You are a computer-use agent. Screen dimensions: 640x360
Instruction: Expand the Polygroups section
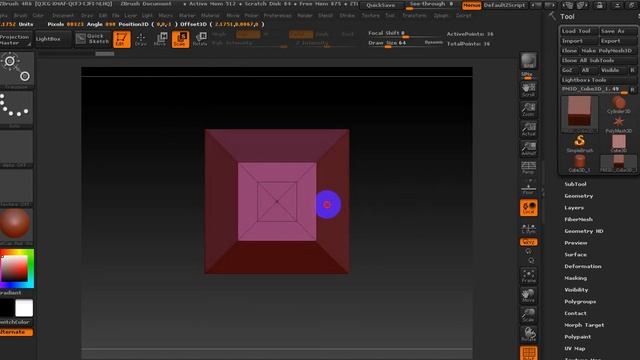tap(580, 302)
